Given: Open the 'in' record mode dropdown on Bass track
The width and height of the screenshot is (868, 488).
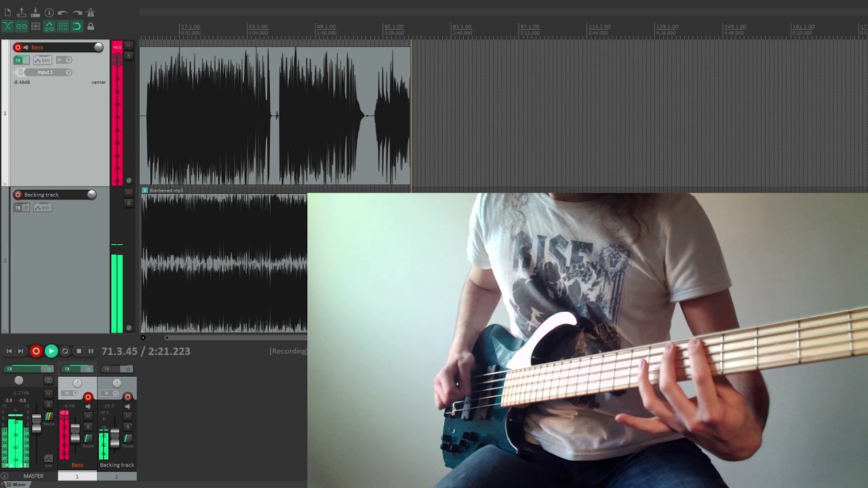Looking at the screenshot, I should click(x=64, y=60).
